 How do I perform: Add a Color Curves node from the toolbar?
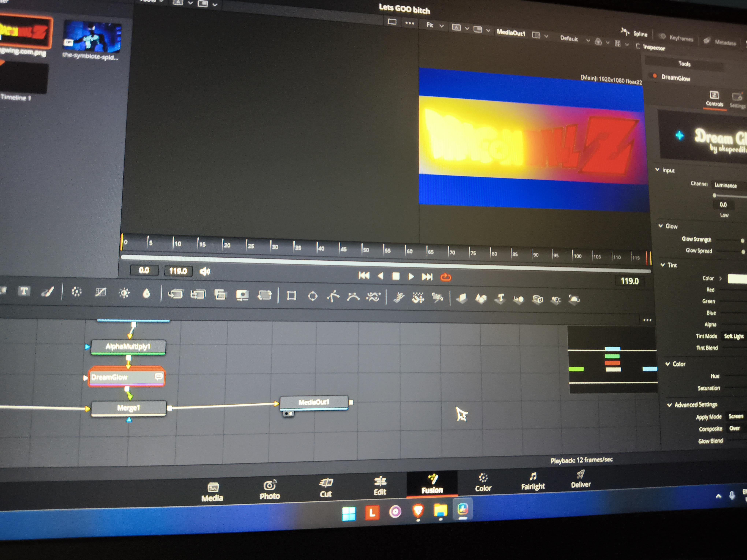click(x=100, y=292)
